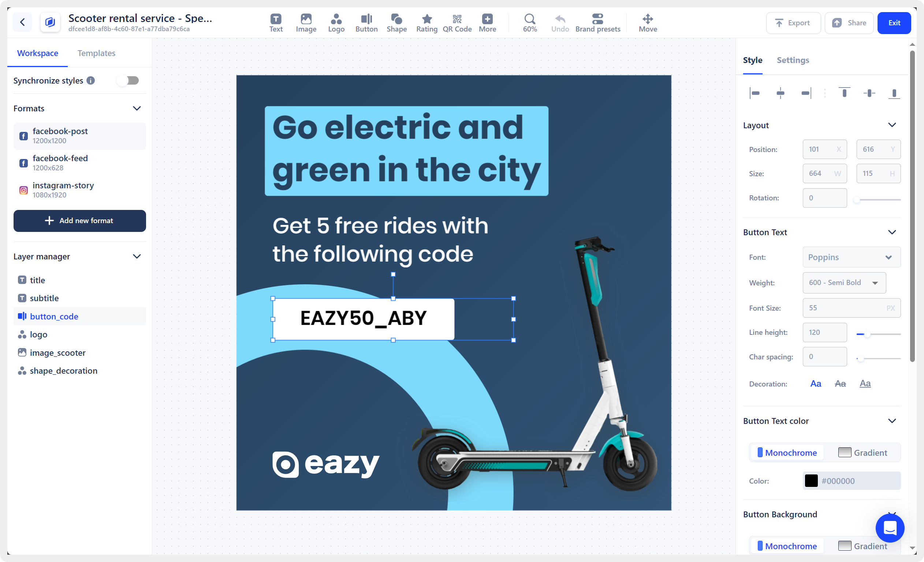This screenshot has width=924, height=562.
Task: Open the 600 - Semi Bold weight dropdown
Action: click(844, 282)
